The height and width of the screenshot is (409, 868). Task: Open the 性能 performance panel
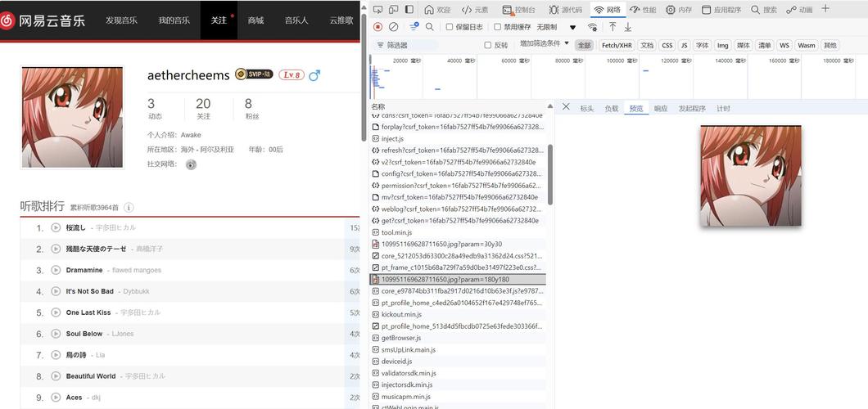643,10
